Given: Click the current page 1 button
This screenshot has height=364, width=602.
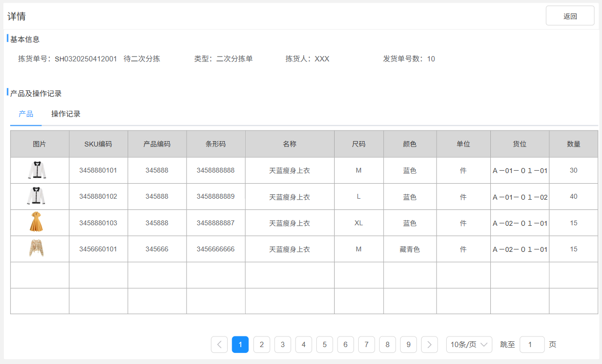Looking at the screenshot, I should pos(240,345).
